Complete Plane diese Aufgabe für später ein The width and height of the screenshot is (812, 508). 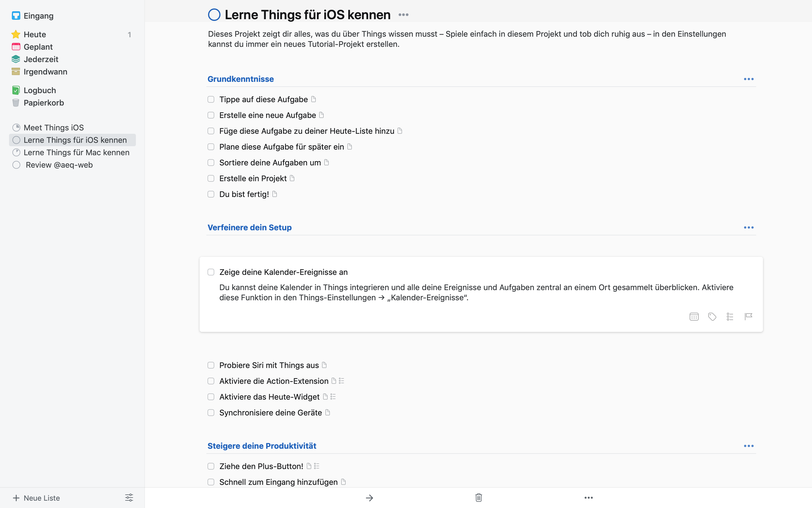[x=211, y=147]
